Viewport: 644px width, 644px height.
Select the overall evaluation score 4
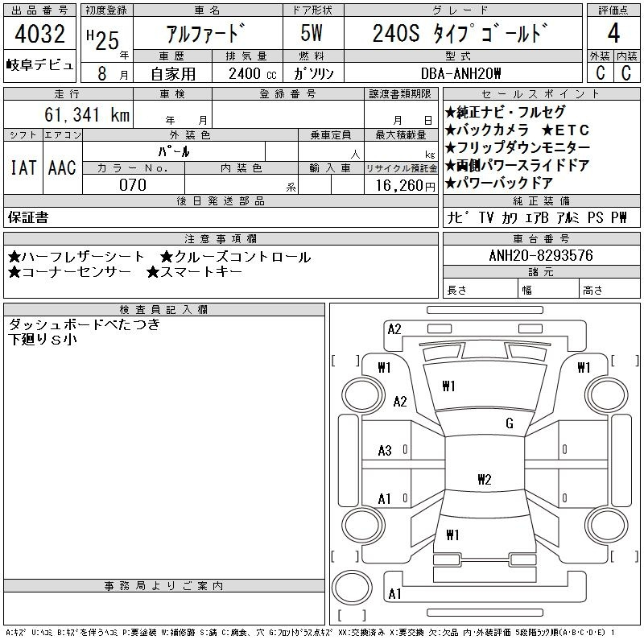613,33
